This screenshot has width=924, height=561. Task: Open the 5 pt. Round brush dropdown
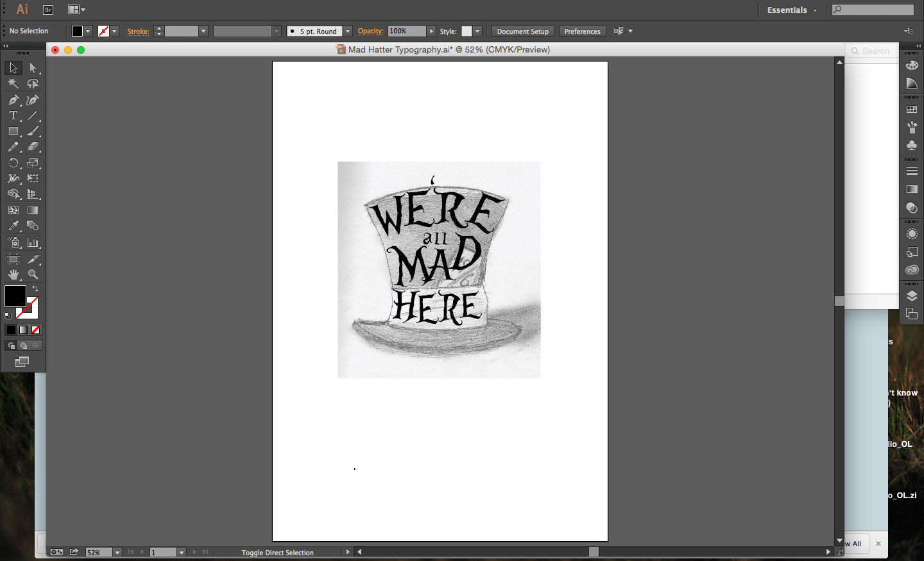348,31
